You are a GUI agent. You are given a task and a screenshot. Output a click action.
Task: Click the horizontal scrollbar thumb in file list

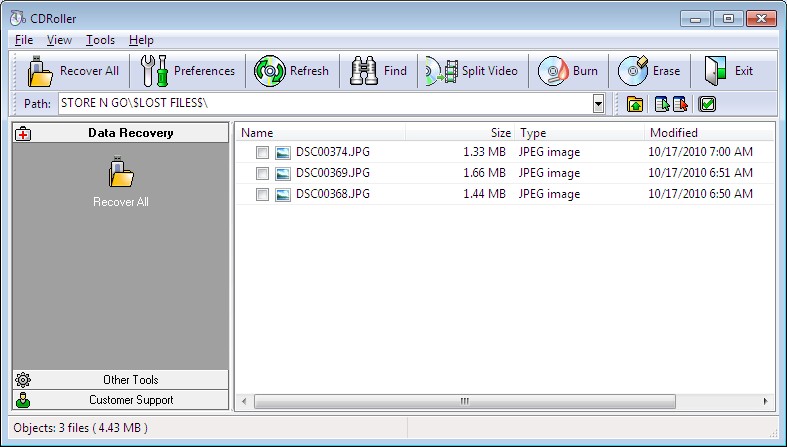[464, 401]
